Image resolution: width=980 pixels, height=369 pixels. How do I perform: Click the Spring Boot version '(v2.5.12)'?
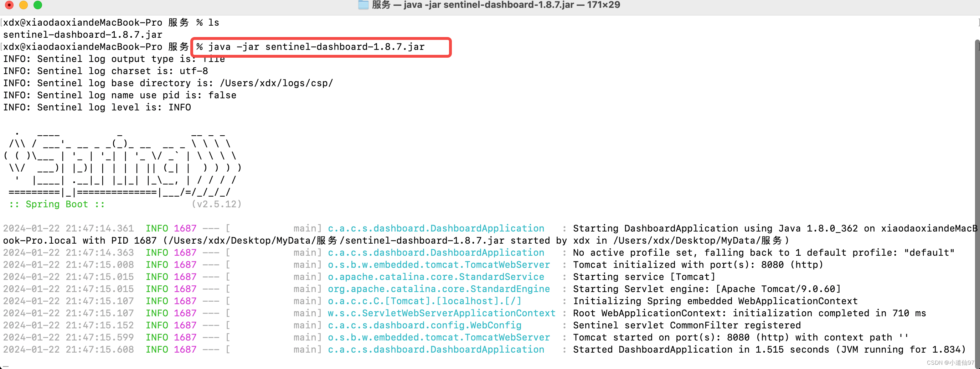216,204
